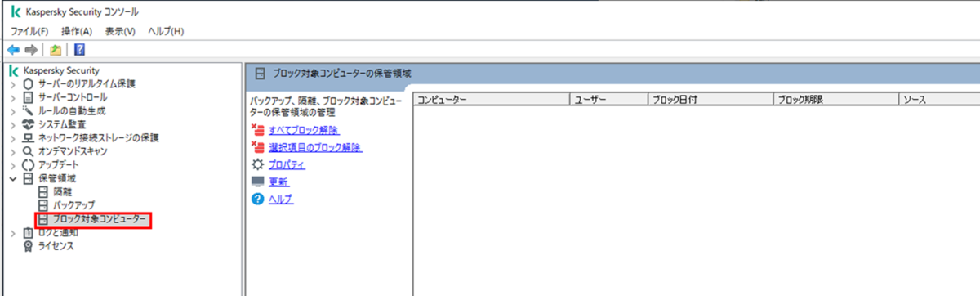This screenshot has height=296, width=980.
Task: Select サーバーのリアルタイム保護 in the tree
Action: (x=87, y=84)
